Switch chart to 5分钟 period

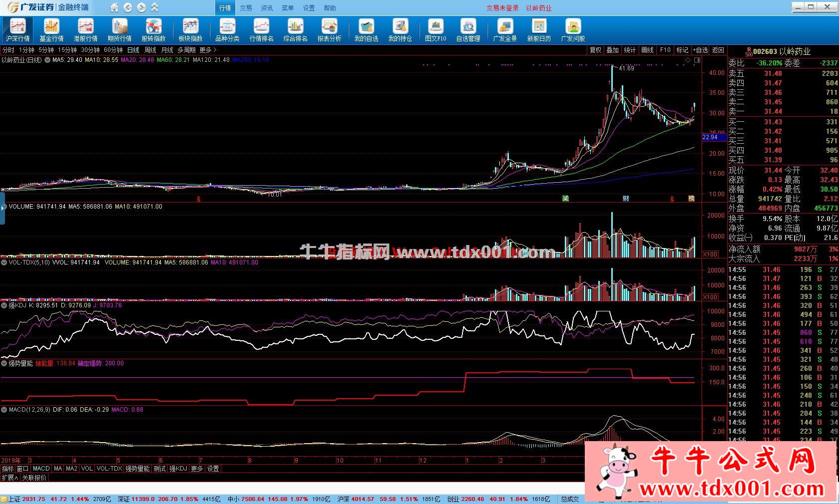coord(46,50)
